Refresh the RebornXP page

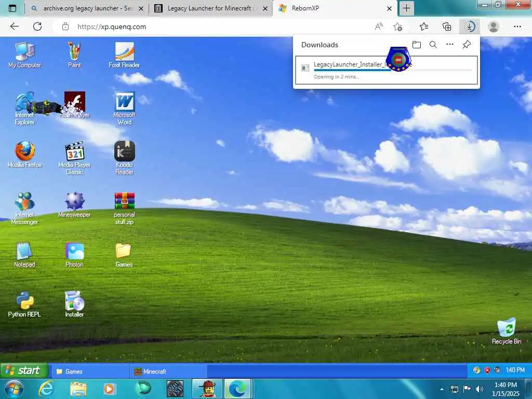[x=37, y=26]
